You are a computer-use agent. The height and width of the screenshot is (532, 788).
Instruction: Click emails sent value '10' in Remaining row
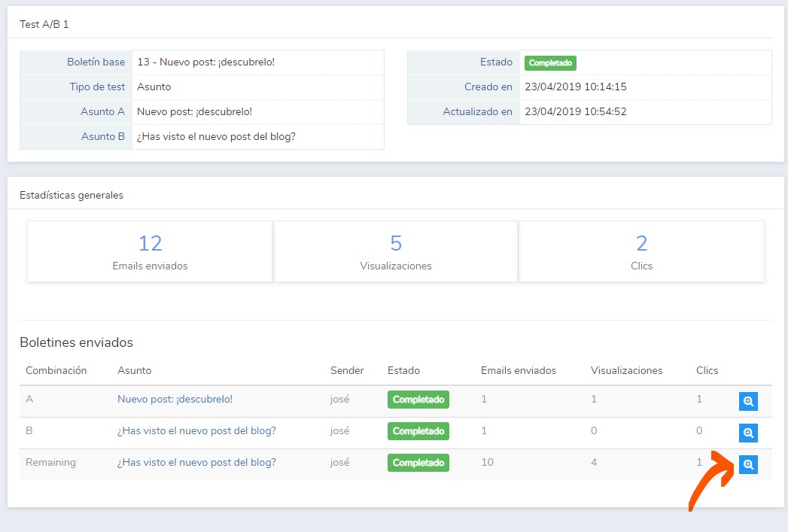point(487,462)
